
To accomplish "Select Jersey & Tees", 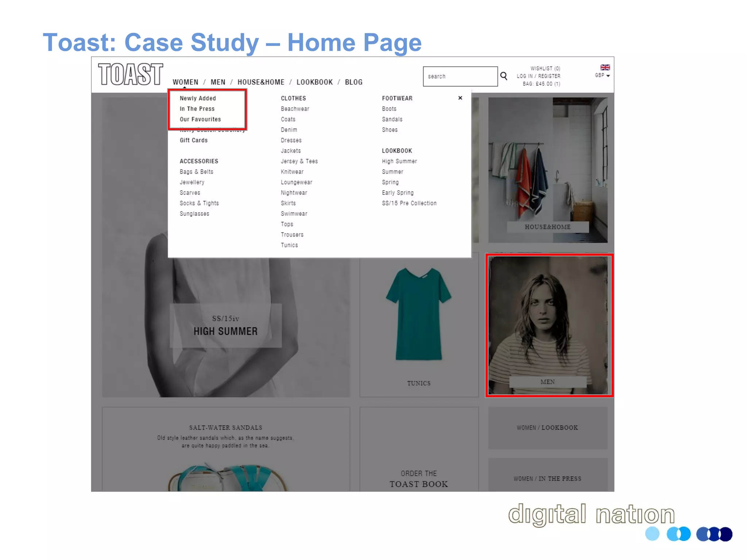I will (299, 161).
